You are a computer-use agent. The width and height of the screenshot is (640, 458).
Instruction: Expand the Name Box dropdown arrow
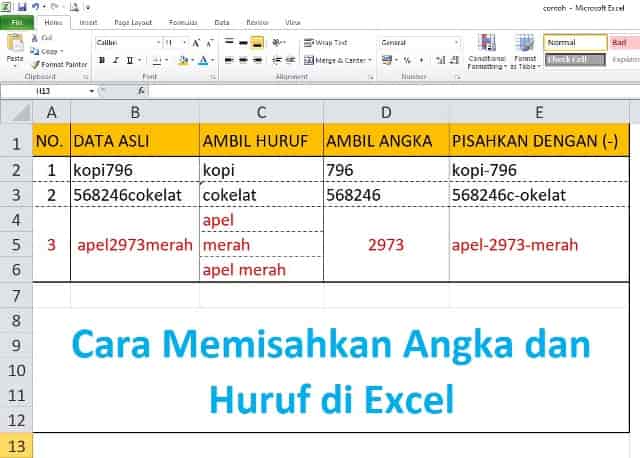click(x=91, y=91)
